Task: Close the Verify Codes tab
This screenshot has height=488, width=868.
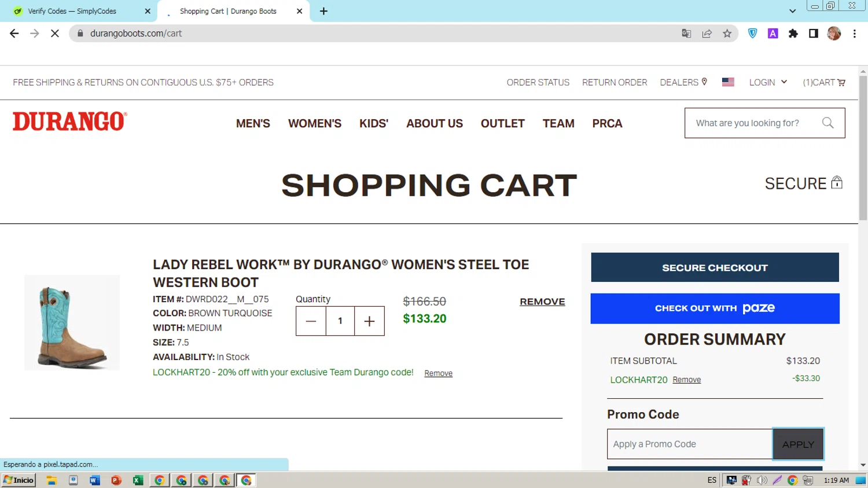Action: pos(148,11)
